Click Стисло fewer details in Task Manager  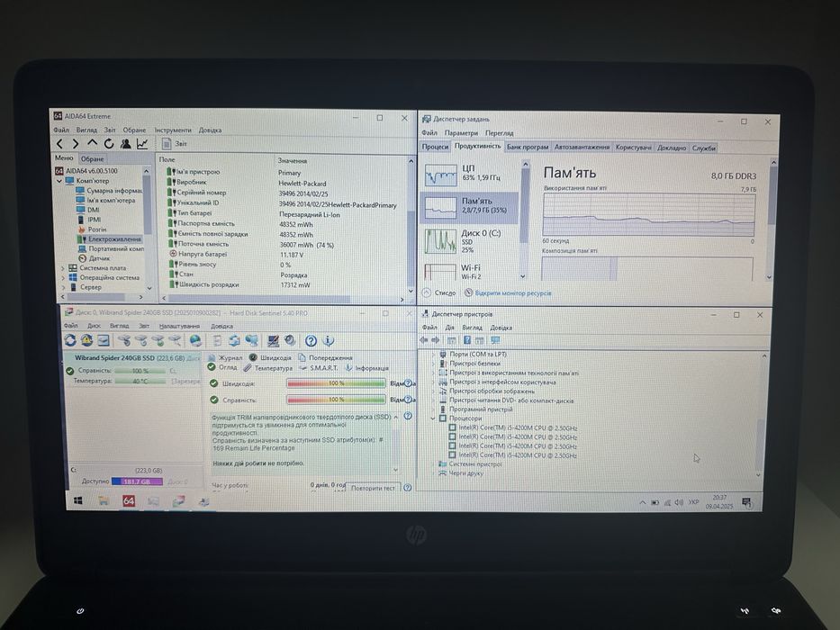tap(439, 293)
